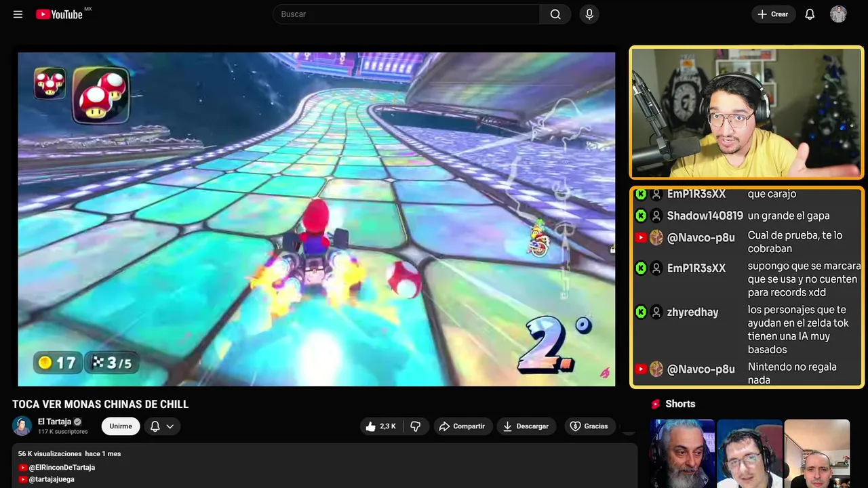Click the Shorts section heading

[x=680, y=404]
